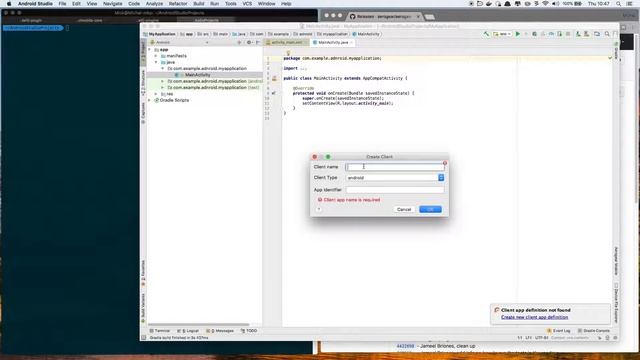640x360 pixels.
Task: Expand the manifests folder
Action: (156, 56)
